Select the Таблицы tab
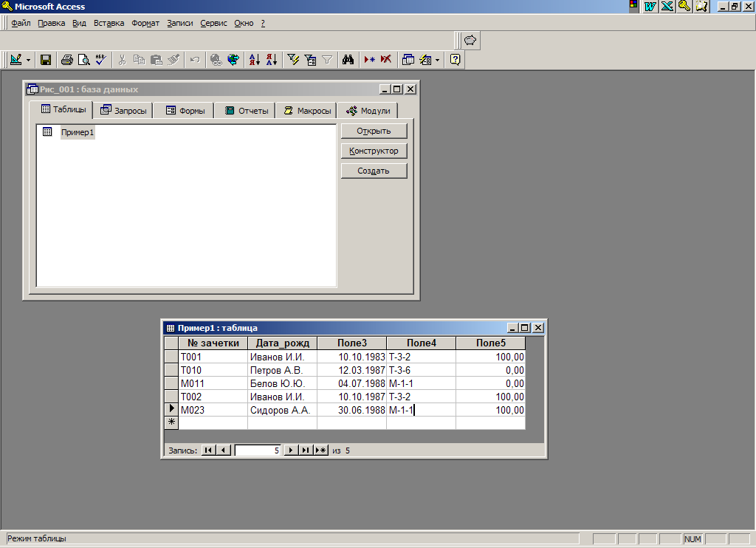 [63, 109]
